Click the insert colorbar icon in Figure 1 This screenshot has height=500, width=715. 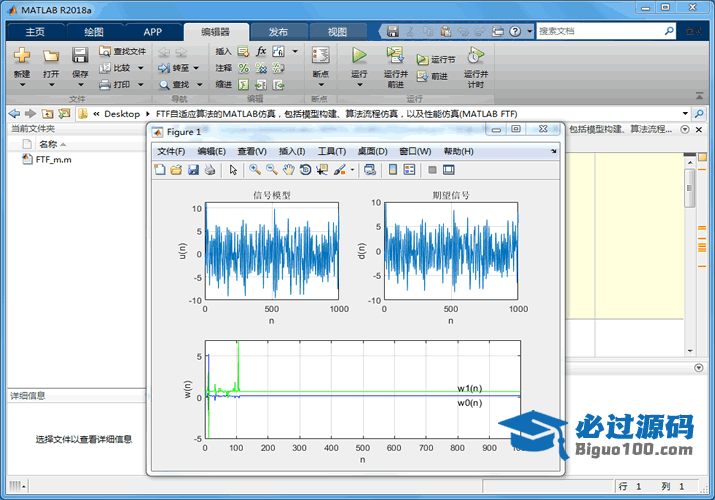[393, 170]
